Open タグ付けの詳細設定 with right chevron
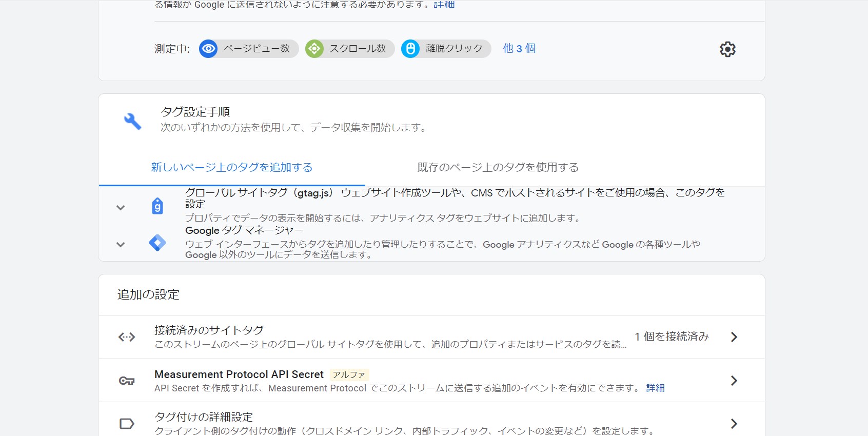The image size is (868, 436). coord(734,424)
